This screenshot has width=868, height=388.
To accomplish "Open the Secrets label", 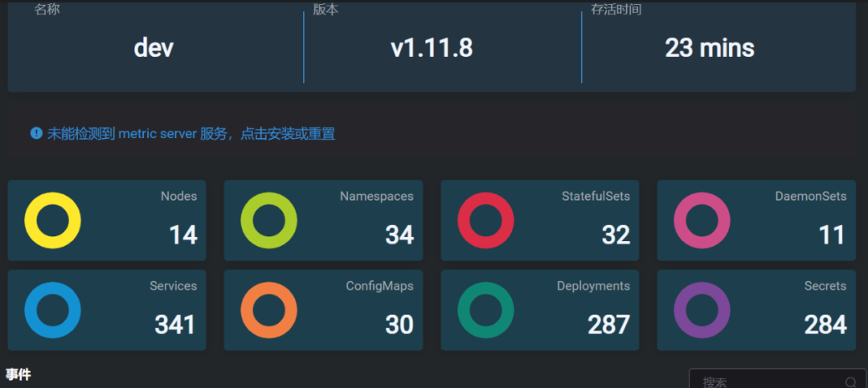I will click(x=825, y=286).
